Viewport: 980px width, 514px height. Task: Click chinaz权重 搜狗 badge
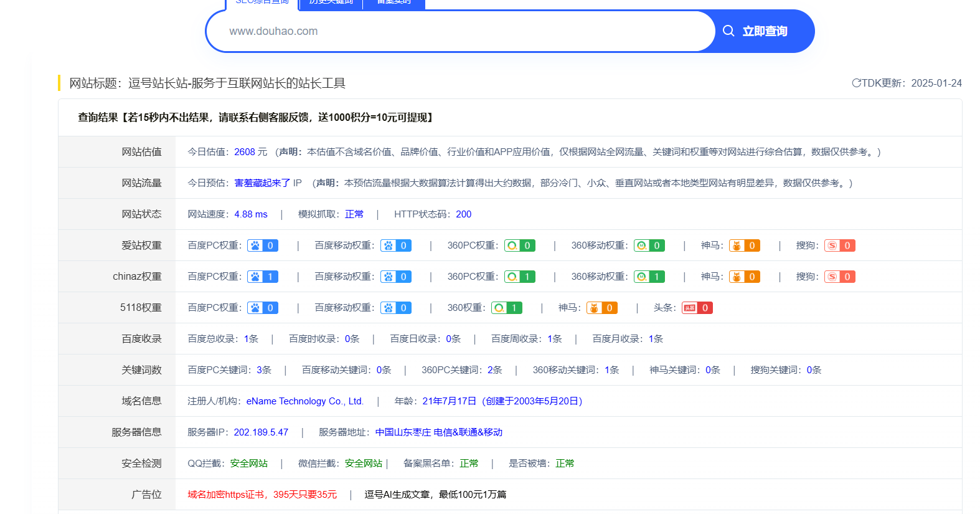(840, 277)
